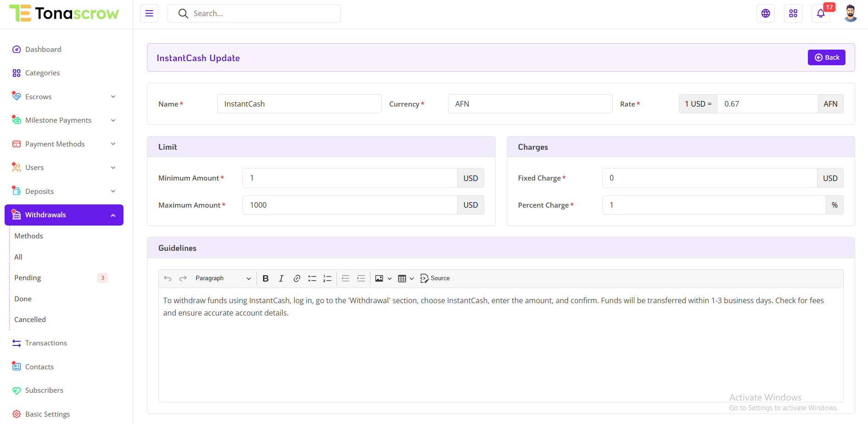Click the hamburger menu toggle icon
This screenshot has width=868, height=424.
click(x=149, y=13)
